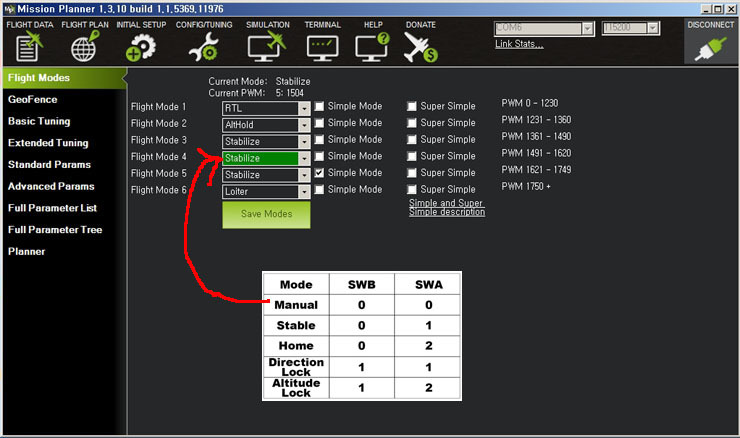Viewport: 740px width, 438px height.
Task: Click the Disconnect plug icon
Action: (710, 50)
